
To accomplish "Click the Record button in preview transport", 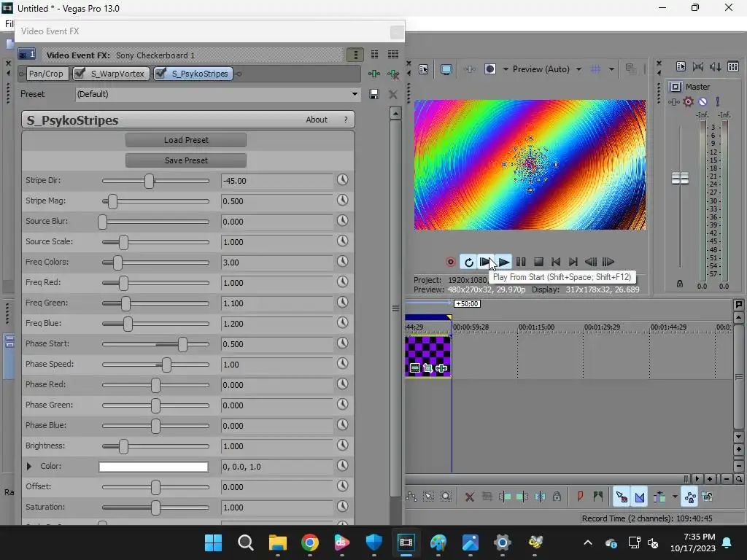I will (x=450, y=262).
